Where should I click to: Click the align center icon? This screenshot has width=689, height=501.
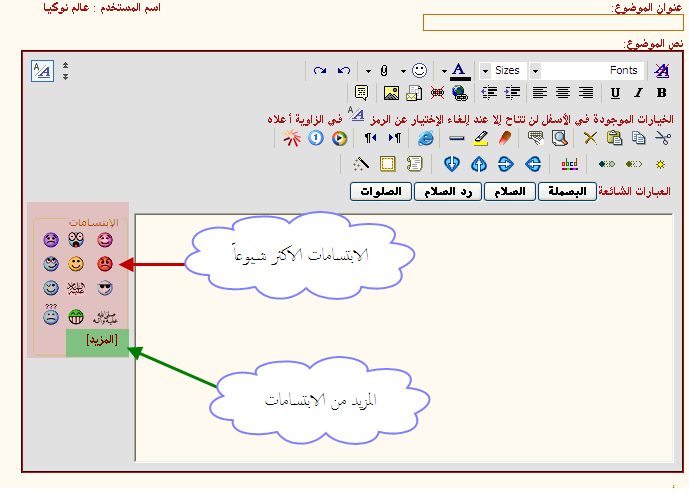(563, 93)
